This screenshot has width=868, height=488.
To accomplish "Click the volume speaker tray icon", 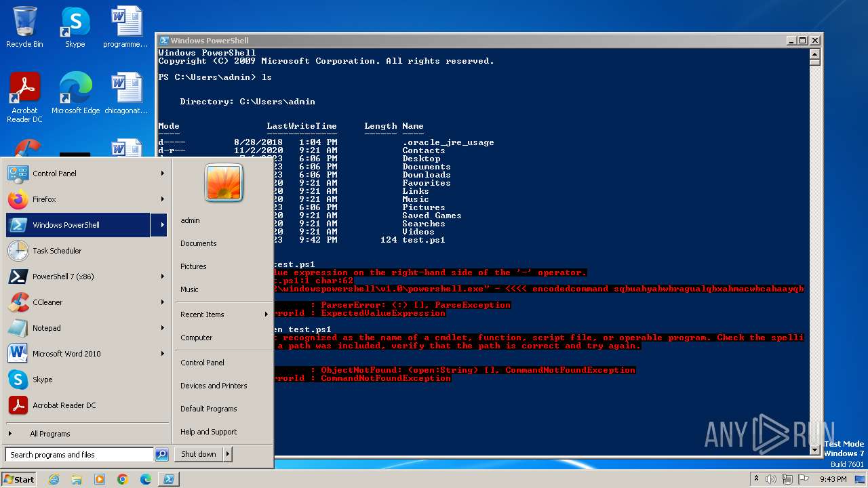I will click(771, 479).
